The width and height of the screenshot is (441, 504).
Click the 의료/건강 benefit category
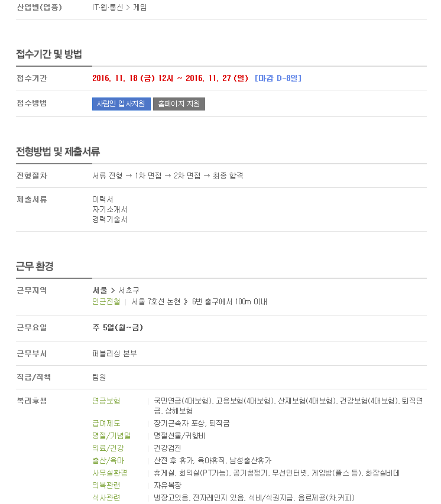[x=108, y=448]
